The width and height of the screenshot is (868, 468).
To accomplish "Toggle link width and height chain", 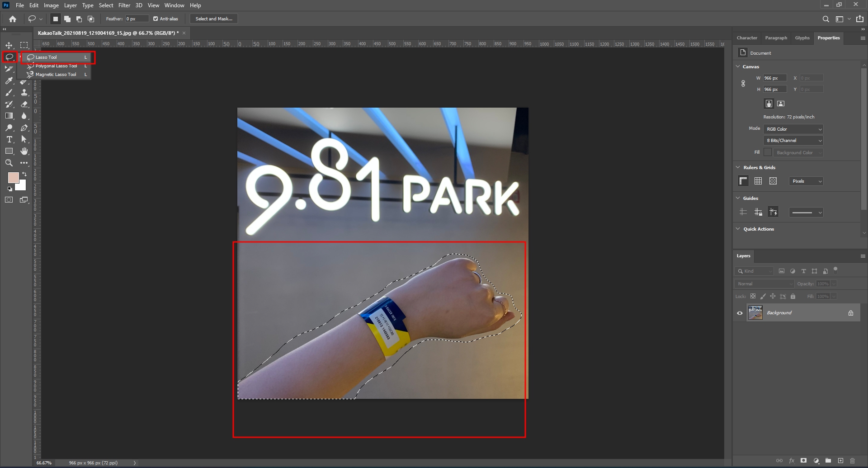I will click(743, 84).
